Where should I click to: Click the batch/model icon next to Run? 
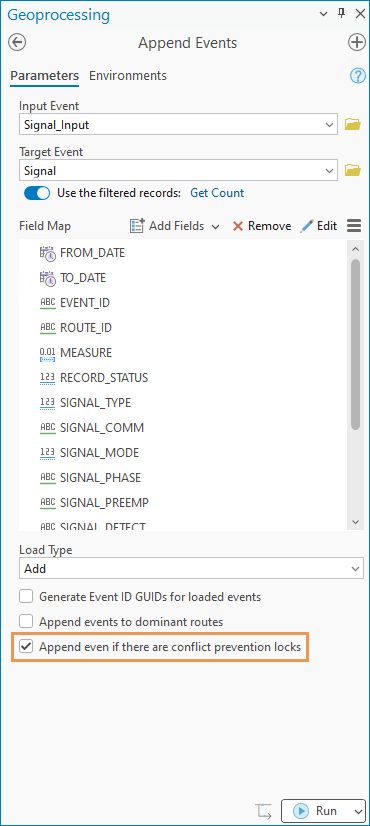[x=264, y=811]
